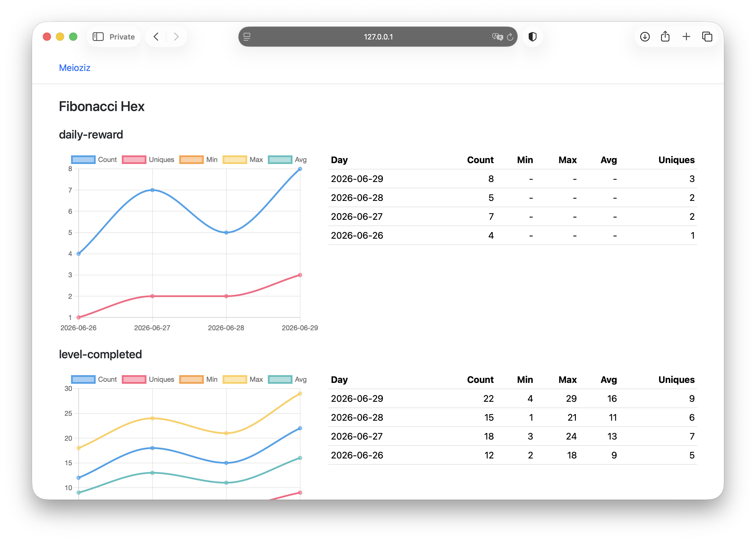Open a new tab with plus icon

point(686,37)
